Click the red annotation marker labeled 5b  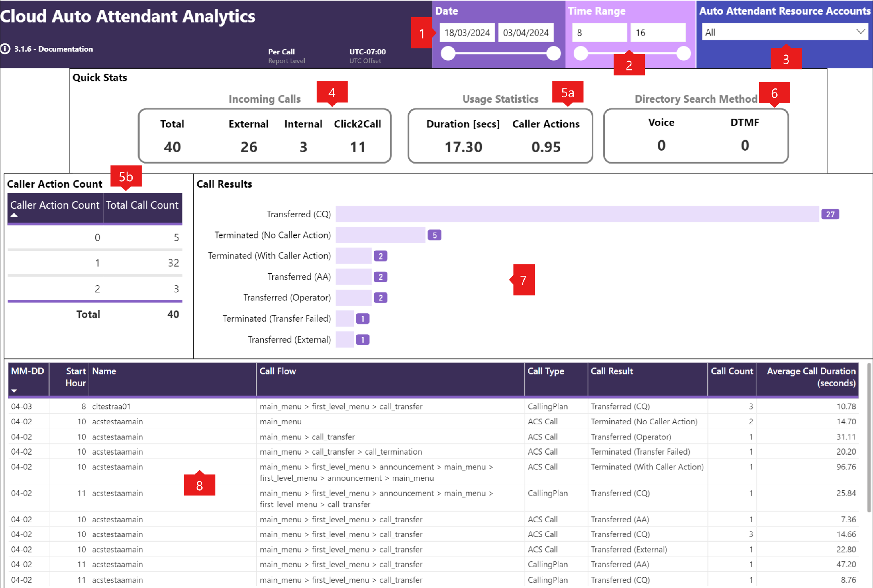pyautogui.click(x=126, y=176)
